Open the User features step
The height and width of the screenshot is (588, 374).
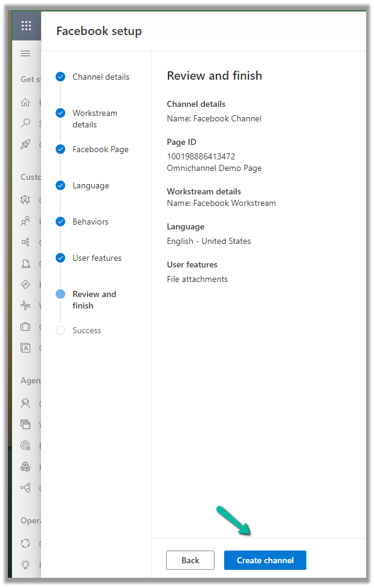coord(97,258)
